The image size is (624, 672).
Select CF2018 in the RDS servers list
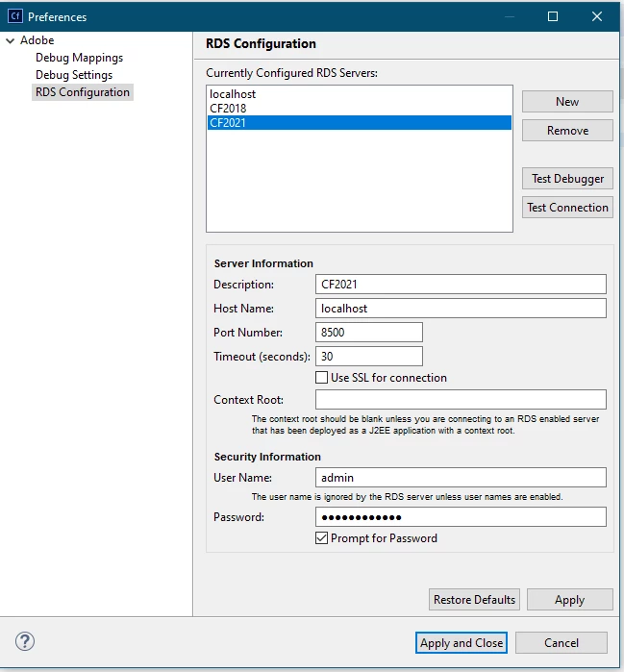coord(360,109)
